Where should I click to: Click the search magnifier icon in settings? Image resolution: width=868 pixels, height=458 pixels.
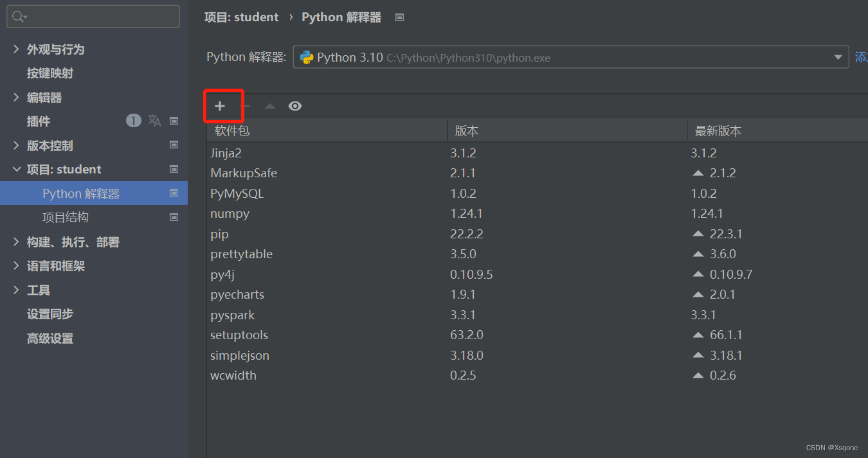coord(18,17)
